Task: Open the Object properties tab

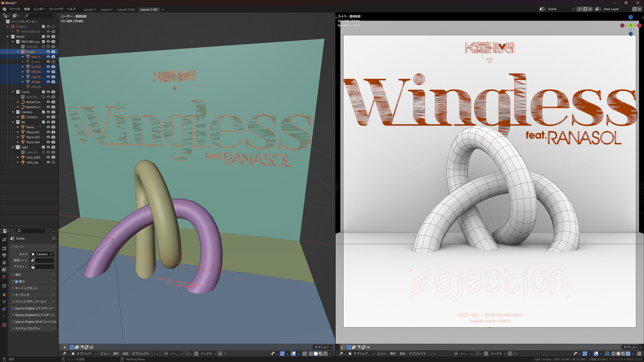Action: pos(4,295)
